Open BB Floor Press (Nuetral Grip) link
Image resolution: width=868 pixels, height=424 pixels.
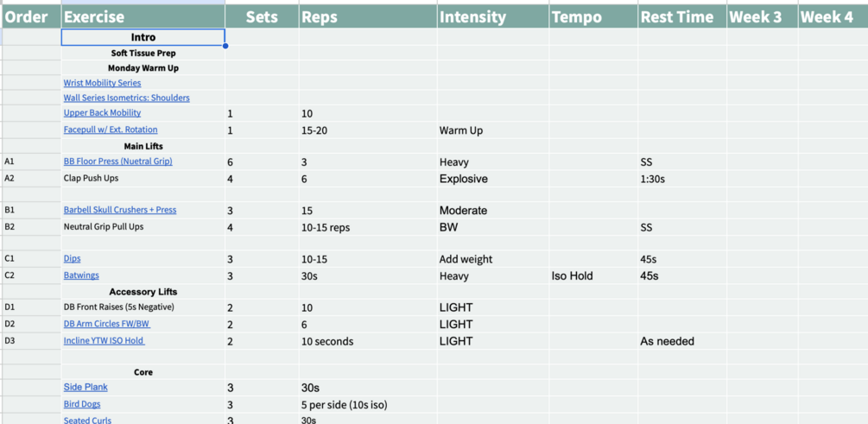(x=118, y=161)
